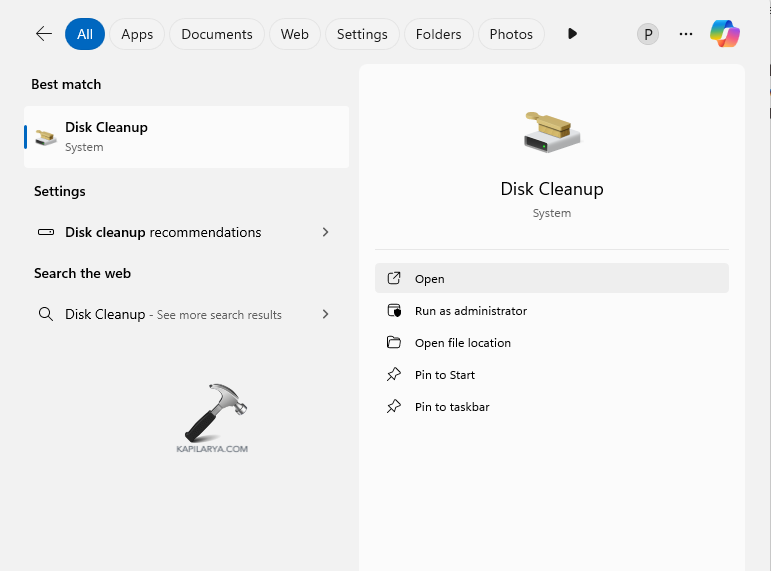Choose Run as administrator

[470, 311]
